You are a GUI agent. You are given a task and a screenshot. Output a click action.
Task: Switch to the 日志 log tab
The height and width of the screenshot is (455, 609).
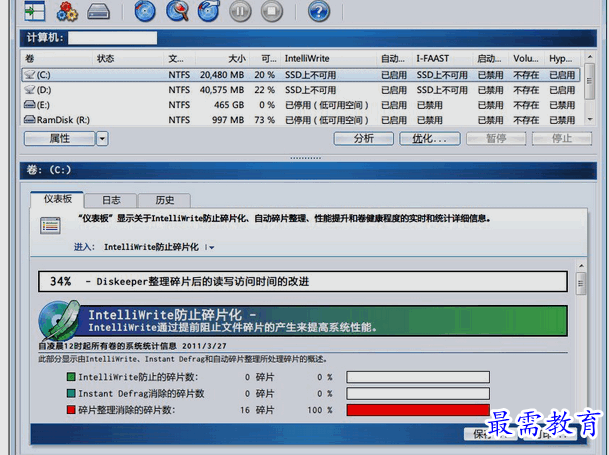111,200
